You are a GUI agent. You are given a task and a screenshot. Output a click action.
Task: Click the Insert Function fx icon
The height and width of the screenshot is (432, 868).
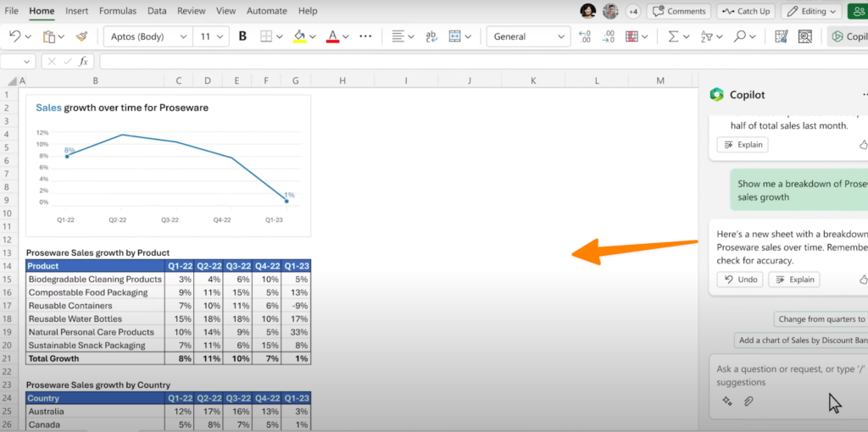(83, 61)
